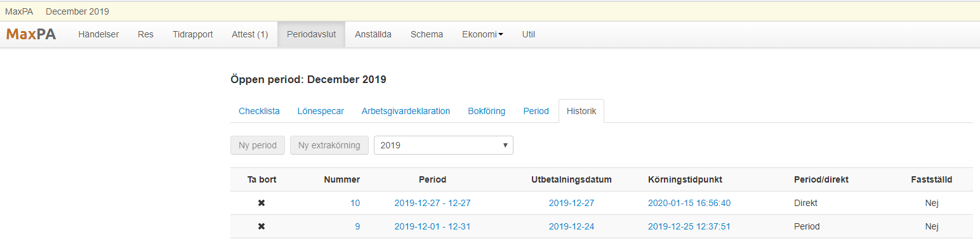Screen dimensions: 980x239
Task: Open the 2019 year dropdown
Action: (x=444, y=145)
